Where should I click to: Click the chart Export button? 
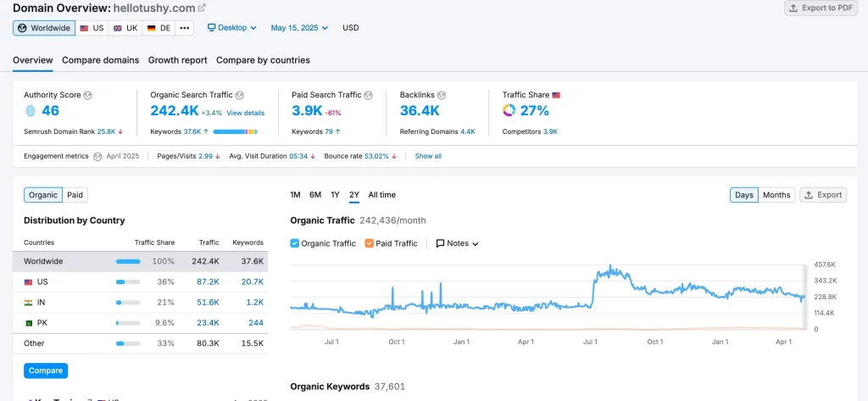[x=823, y=195]
